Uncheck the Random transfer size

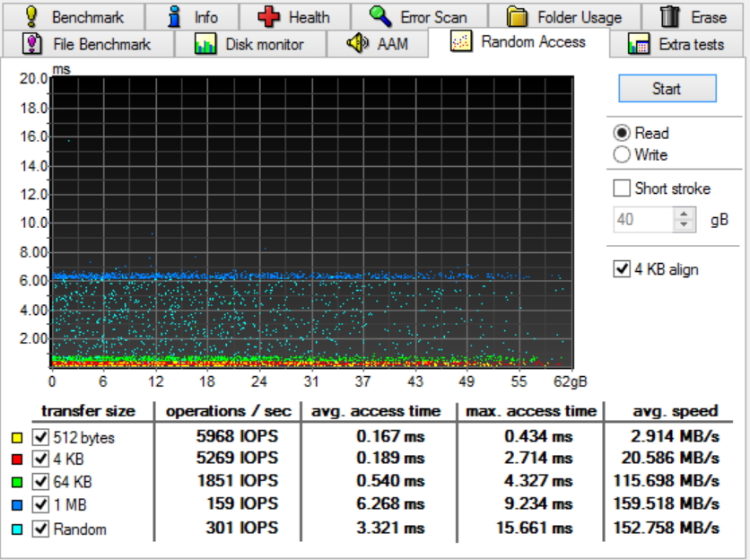tap(40, 529)
